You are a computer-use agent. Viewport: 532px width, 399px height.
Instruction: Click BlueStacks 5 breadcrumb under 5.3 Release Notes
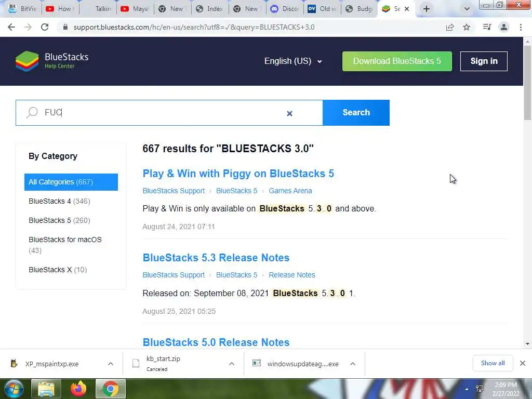[236, 275]
